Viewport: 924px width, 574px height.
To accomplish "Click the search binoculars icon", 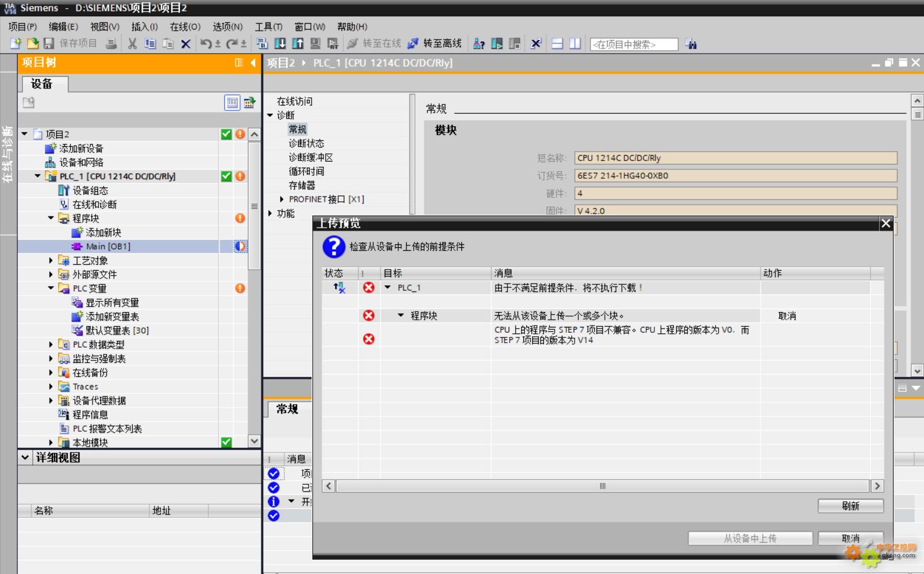I will tap(691, 44).
